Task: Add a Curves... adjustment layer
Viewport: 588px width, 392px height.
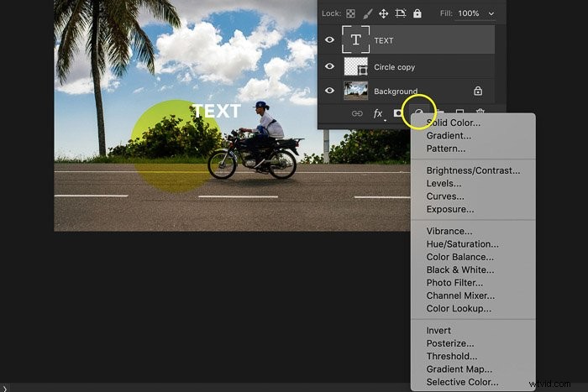Action: click(x=444, y=196)
